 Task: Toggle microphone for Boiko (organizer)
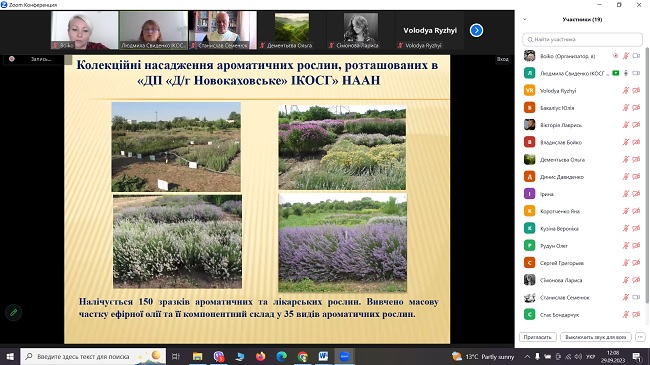point(626,56)
